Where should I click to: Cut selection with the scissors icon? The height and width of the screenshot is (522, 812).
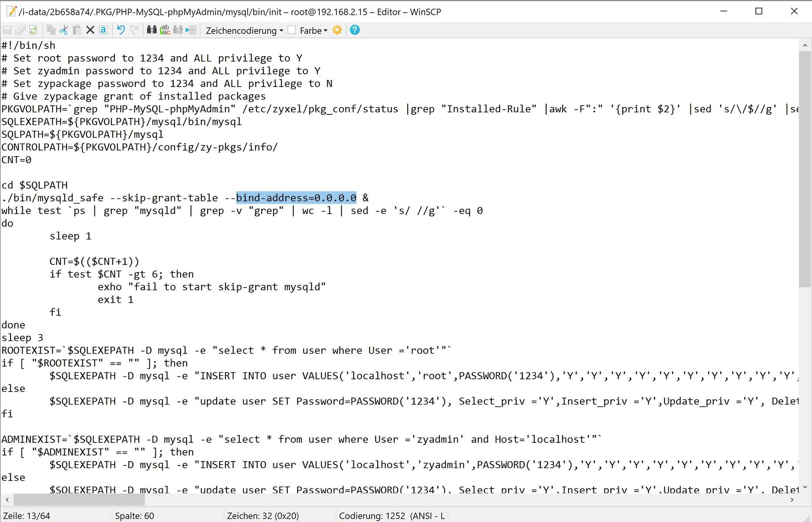pyautogui.click(x=64, y=30)
